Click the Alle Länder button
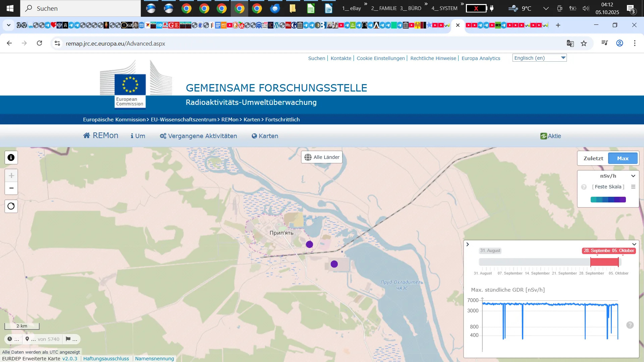Screen dimensions: 644x362 point(322,157)
